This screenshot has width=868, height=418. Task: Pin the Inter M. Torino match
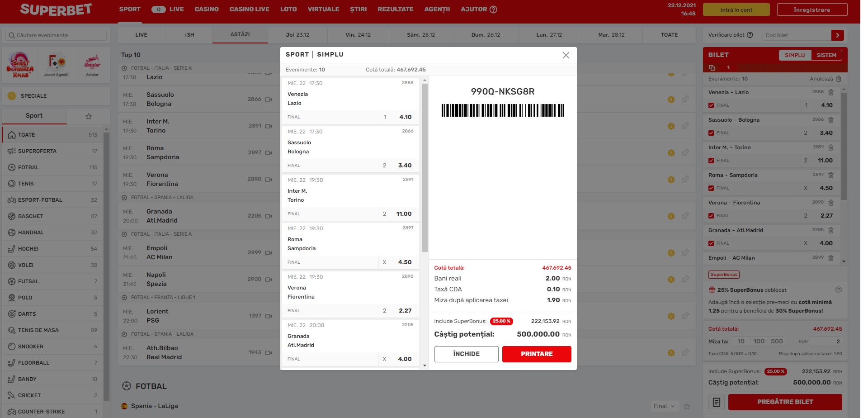[x=685, y=126]
